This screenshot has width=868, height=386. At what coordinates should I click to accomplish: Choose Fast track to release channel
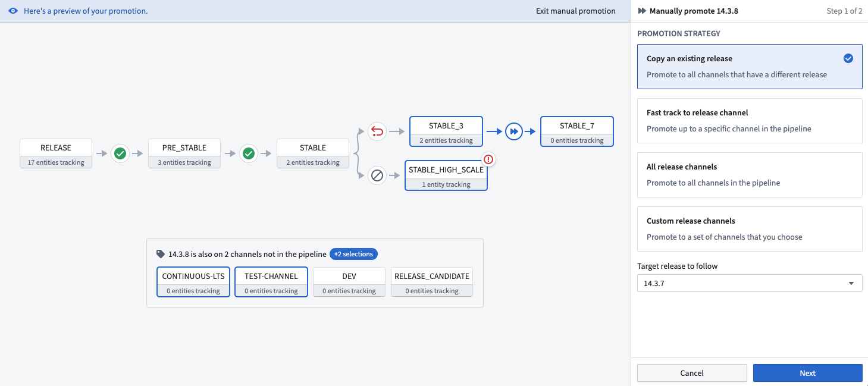click(x=750, y=121)
